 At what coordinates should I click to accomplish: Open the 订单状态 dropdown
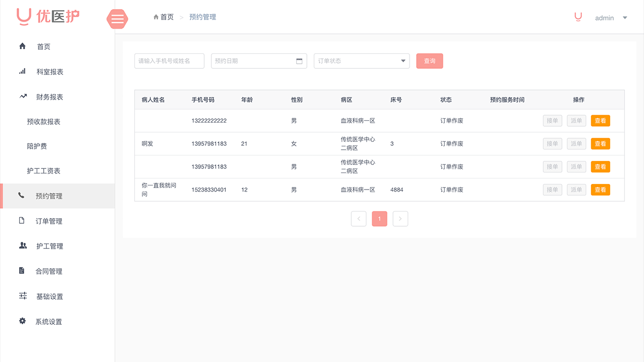click(361, 60)
